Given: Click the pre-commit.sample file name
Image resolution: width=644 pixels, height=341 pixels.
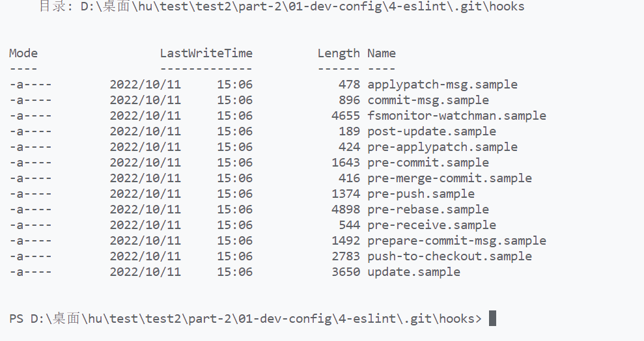Looking at the screenshot, I should pos(428,163).
